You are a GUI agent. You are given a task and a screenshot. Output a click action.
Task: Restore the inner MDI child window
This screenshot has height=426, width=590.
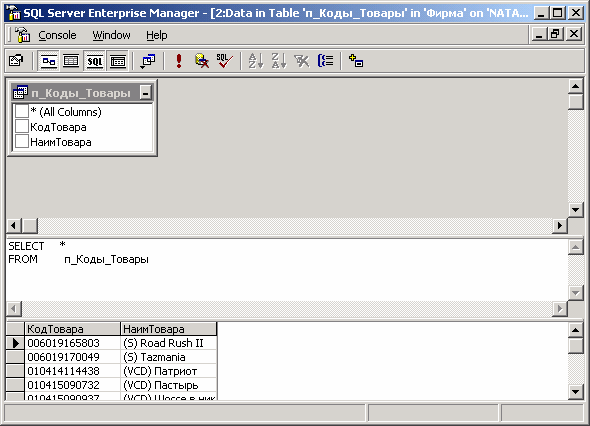tap(556, 34)
